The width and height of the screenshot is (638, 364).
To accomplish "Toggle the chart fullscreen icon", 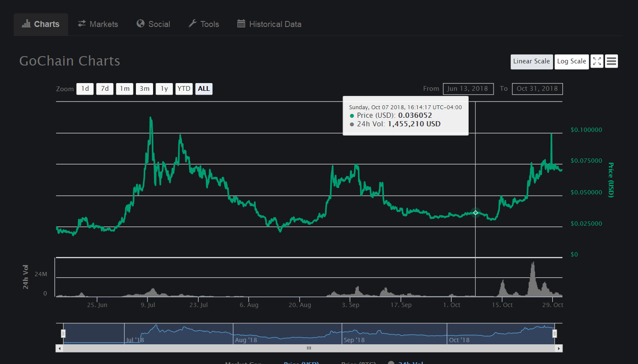I will (x=597, y=61).
